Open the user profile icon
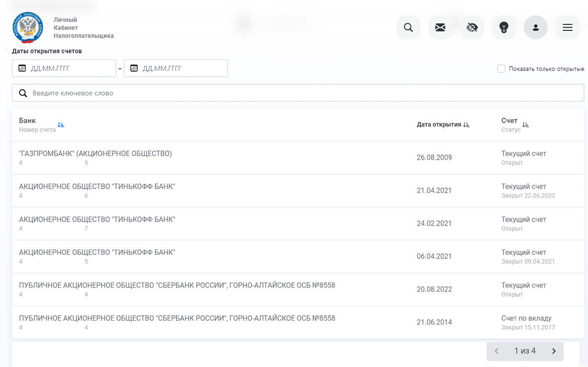588x367 pixels. 536,27
